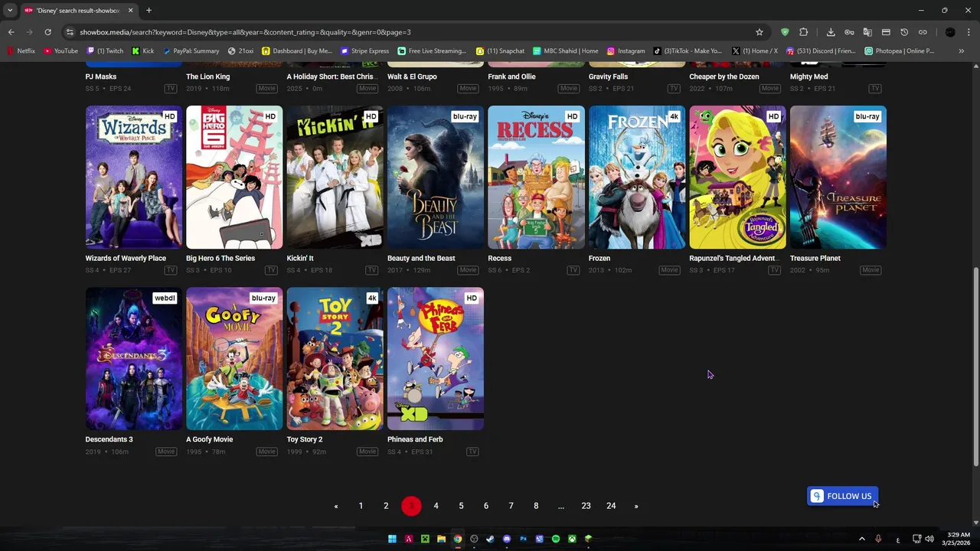980x551 pixels.
Task: Open the Toy Story 2 poster
Action: [335, 358]
